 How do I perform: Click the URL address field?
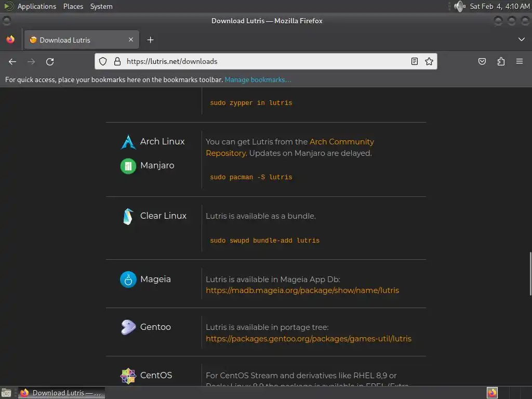pos(267,61)
